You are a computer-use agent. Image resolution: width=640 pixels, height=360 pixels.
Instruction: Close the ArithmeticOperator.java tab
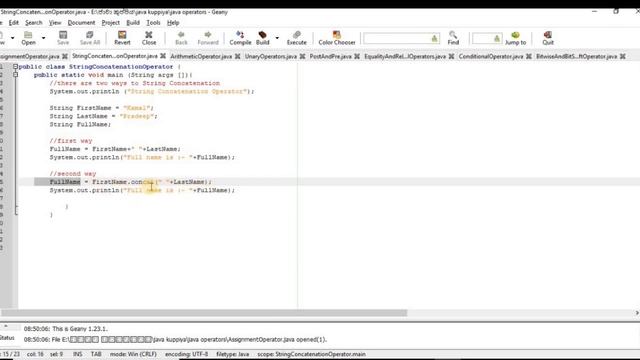pyautogui.click(x=238, y=56)
